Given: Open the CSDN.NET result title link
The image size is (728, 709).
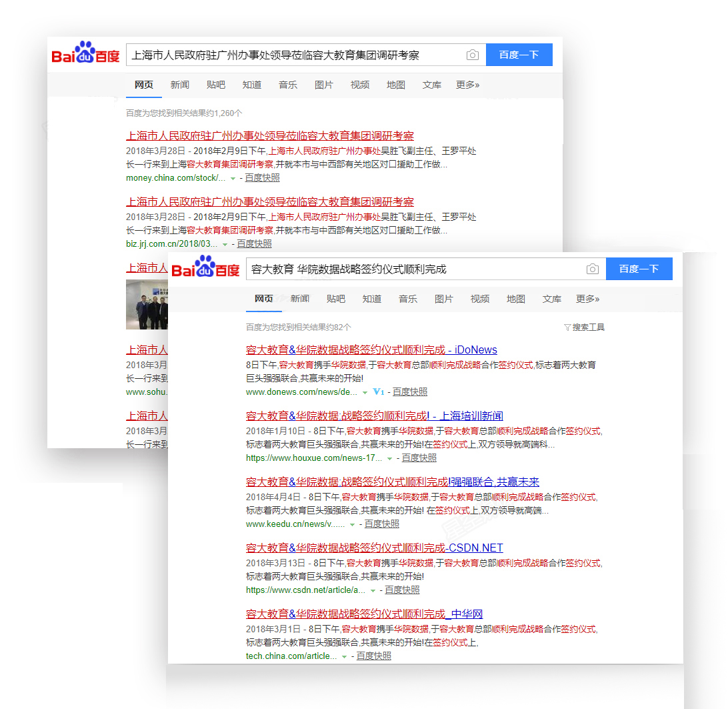Looking at the screenshot, I should [374, 548].
